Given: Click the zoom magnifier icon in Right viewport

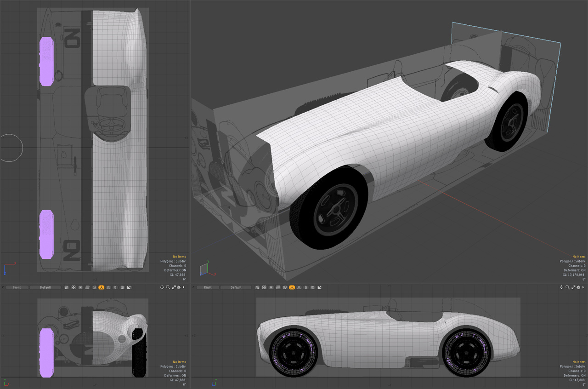Looking at the screenshot, I should click(568, 287).
